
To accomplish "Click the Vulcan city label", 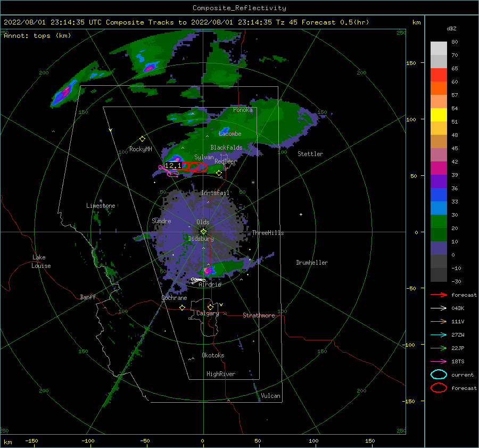I will [271, 396].
